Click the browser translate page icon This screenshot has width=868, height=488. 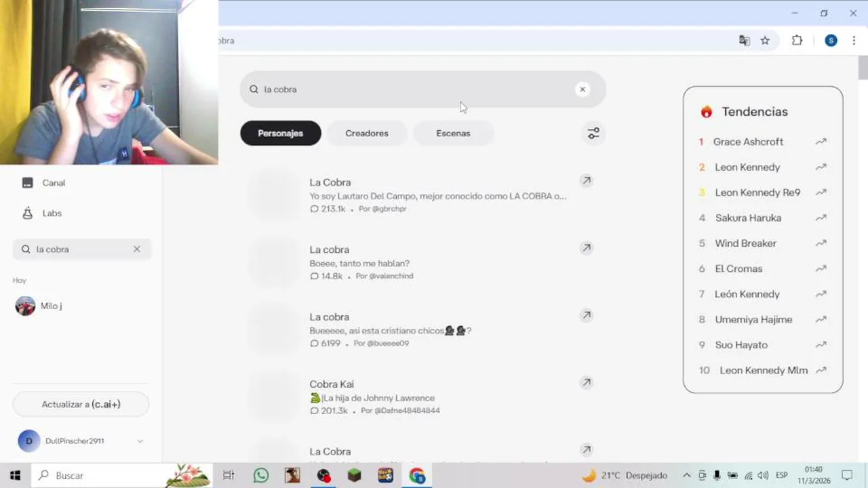745,41
